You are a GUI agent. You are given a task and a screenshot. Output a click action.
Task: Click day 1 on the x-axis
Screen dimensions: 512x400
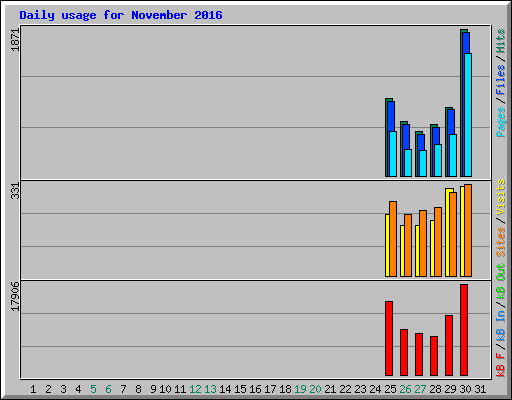click(33, 389)
